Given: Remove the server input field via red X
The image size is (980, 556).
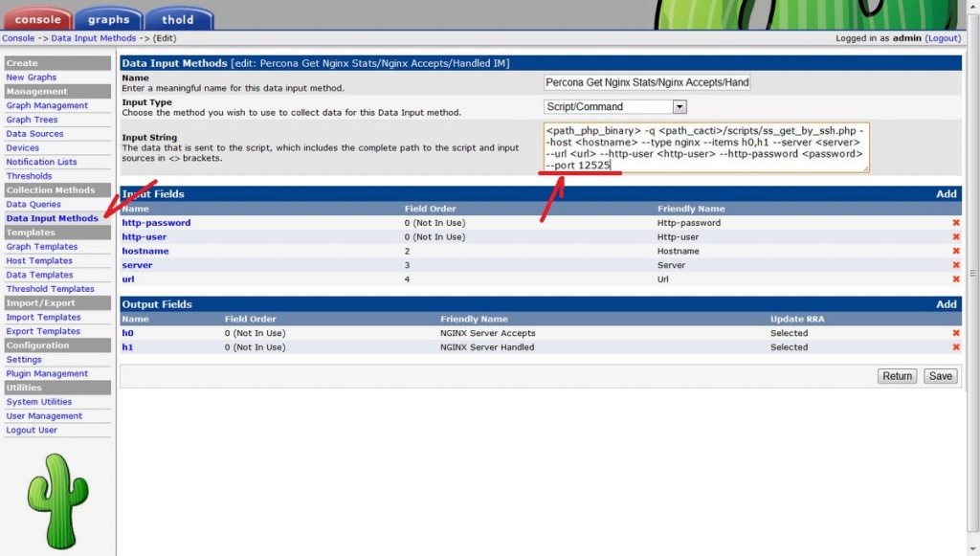Looking at the screenshot, I should pos(955,265).
